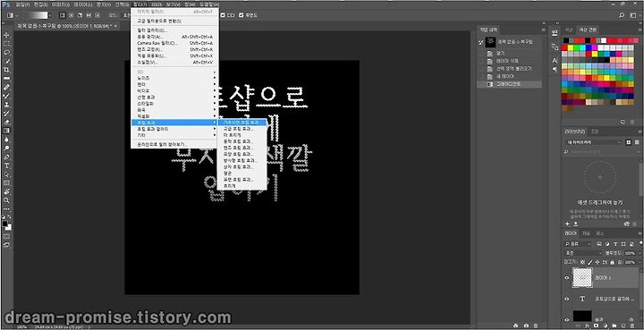This screenshot has height=330, width=644.
Task: Click 레이어 1 layer thumbnail
Action: [x=582, y=278]
